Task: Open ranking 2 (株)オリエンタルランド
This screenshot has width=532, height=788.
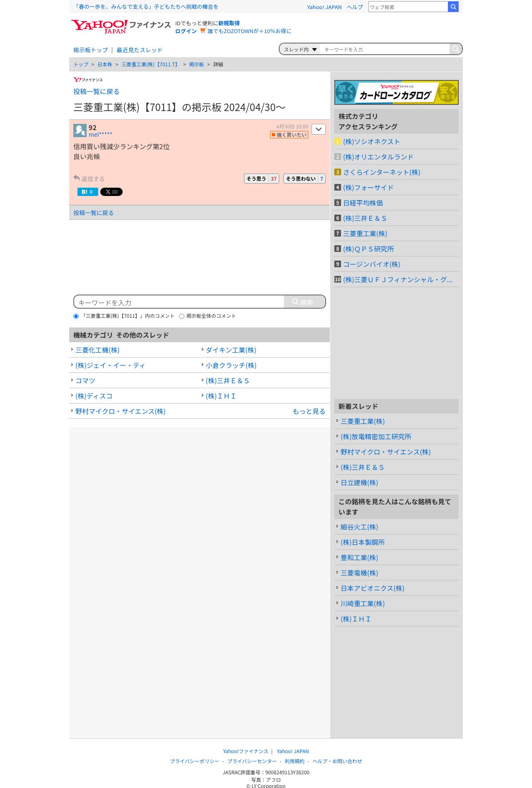Action: click(378, 157)
